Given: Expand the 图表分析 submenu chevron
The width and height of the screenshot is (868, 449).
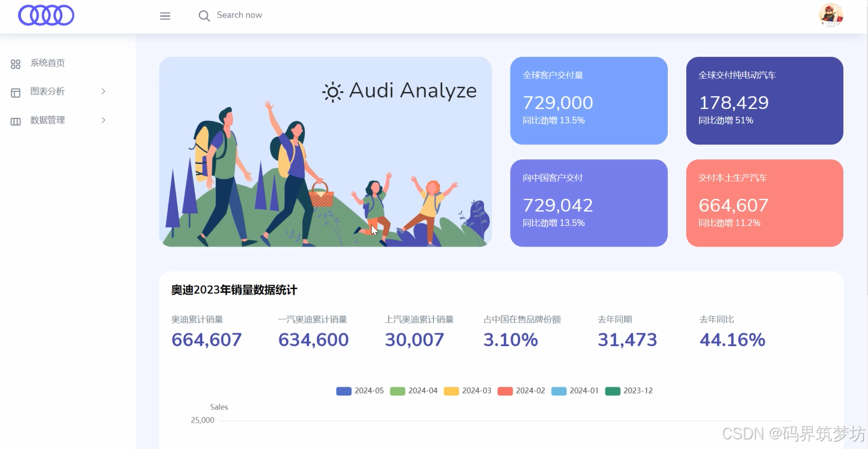Looking at the screenshot, I should [x=103, y=91].
